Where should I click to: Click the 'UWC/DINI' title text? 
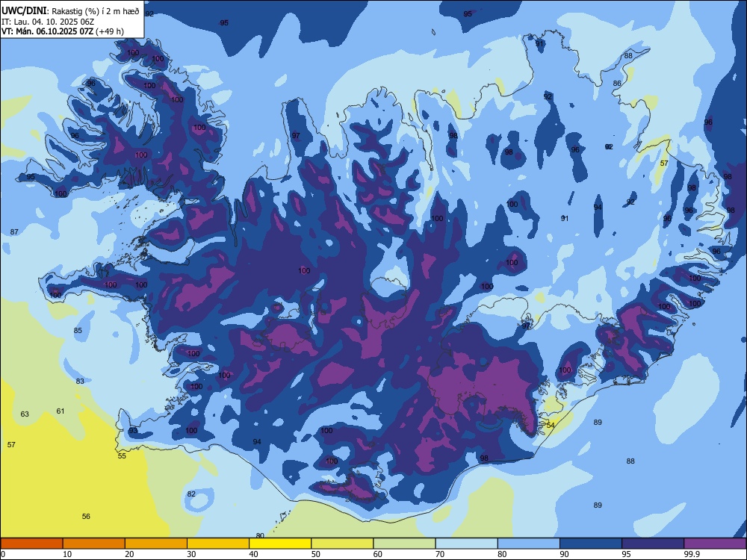23,11
